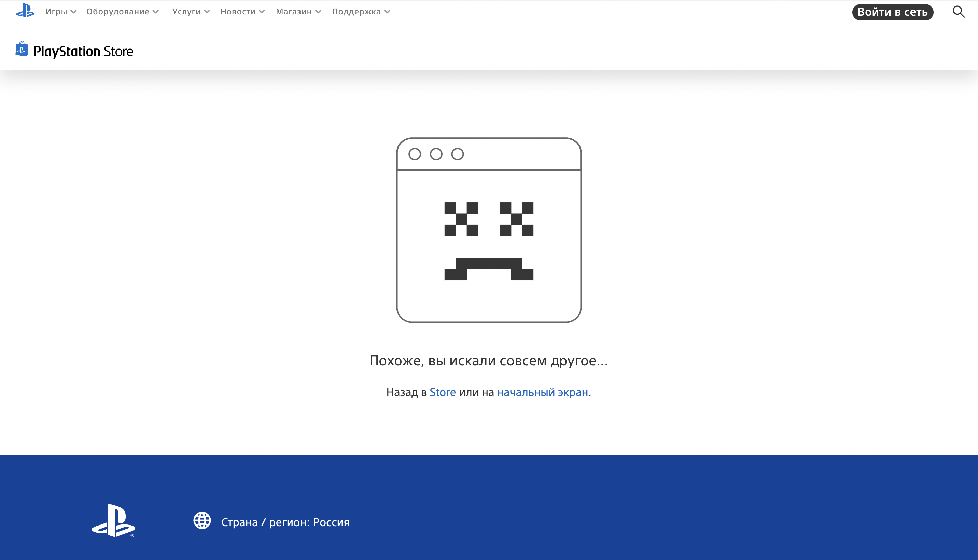Click the PlayStation Store shopping bag icon

click(x=22, y=49)
